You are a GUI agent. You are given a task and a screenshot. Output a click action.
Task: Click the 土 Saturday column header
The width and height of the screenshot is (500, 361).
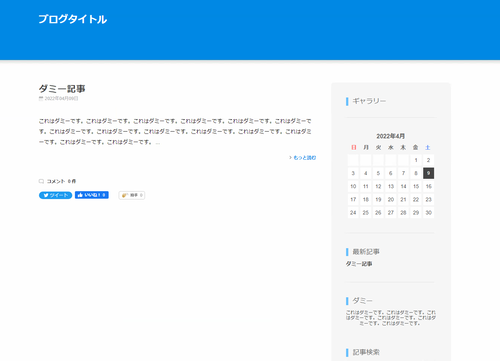pos(428,147)
